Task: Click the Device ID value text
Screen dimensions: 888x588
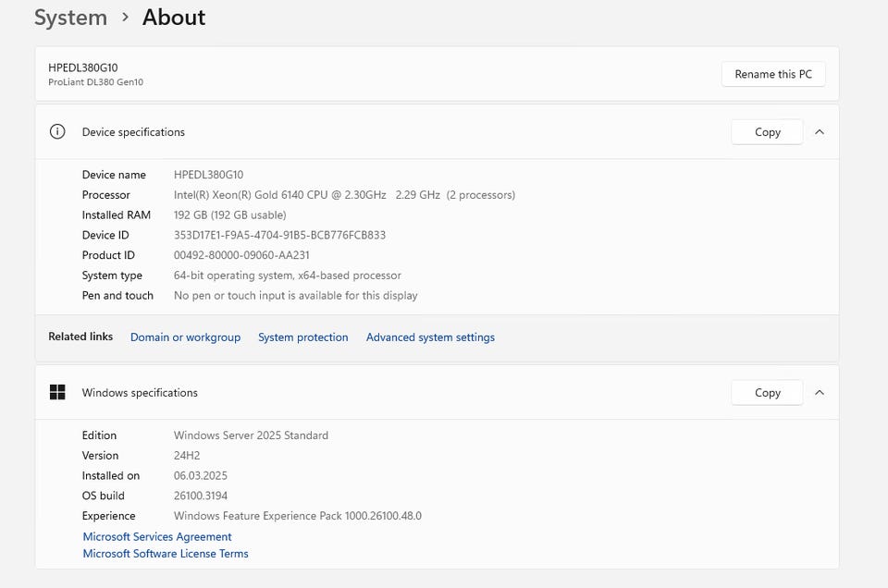Action: point(279,236)
